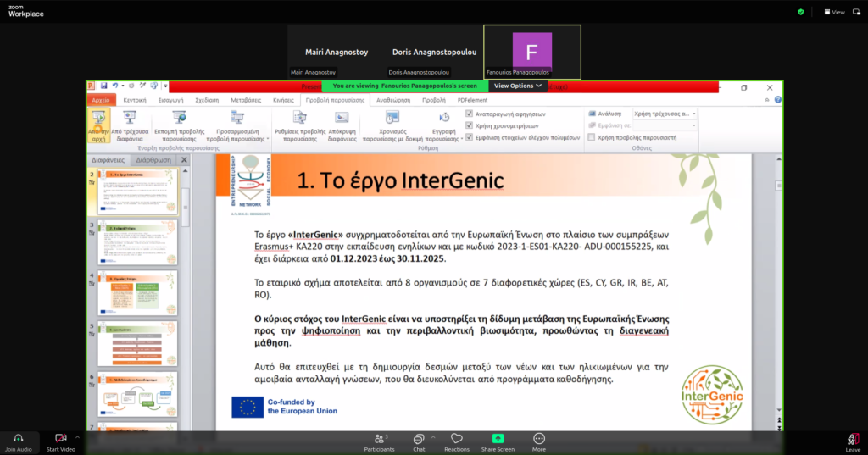Open the Participants panel
The width and height of the screenshot is (868, 455).
(x=379, y=438)
